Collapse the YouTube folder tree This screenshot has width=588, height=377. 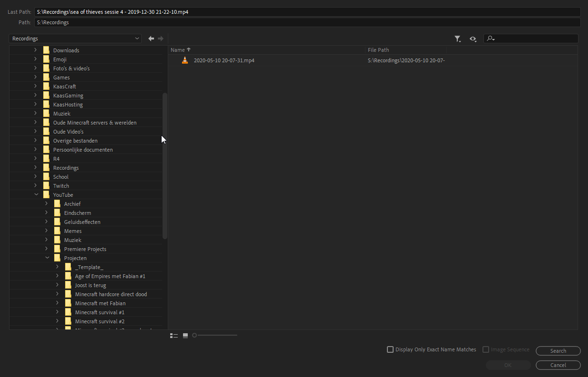click(x=36, y=195)
